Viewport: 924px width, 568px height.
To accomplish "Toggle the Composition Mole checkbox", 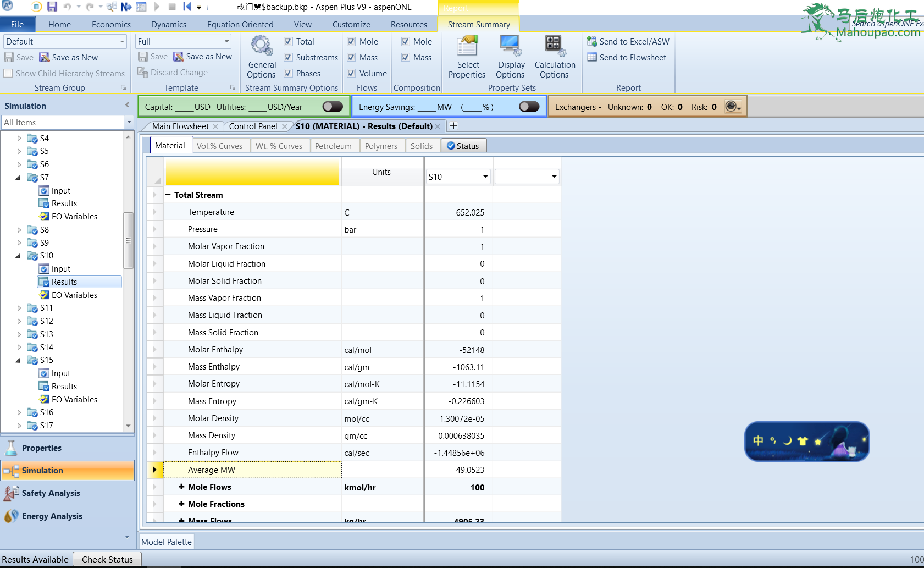I will pos(405,41).
